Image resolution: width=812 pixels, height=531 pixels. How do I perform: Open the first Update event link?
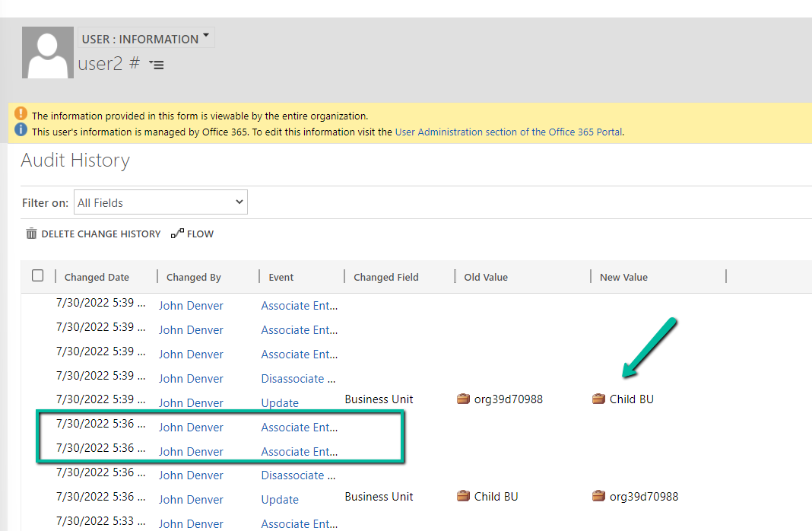tap(280, 402)
